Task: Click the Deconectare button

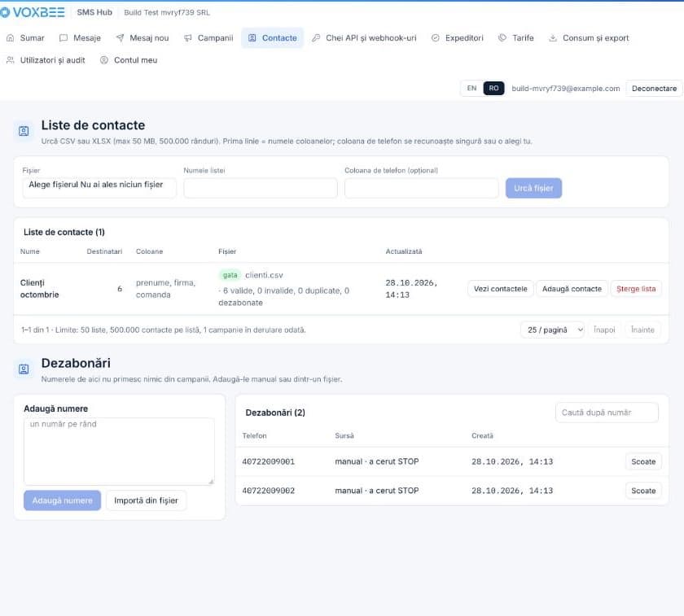Action: tap(654, 89)
